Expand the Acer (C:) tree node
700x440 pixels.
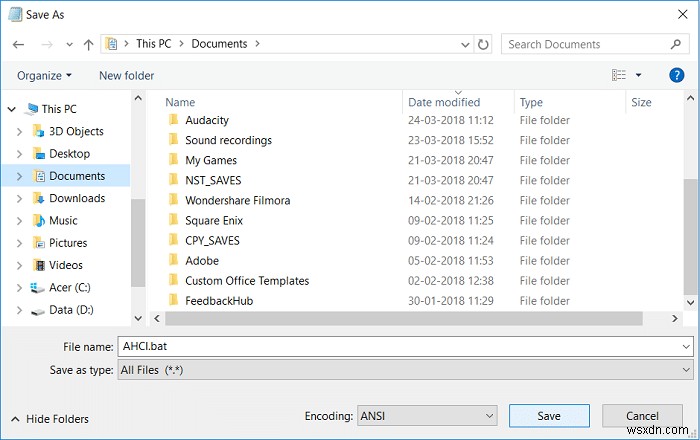tap(19, 288)
